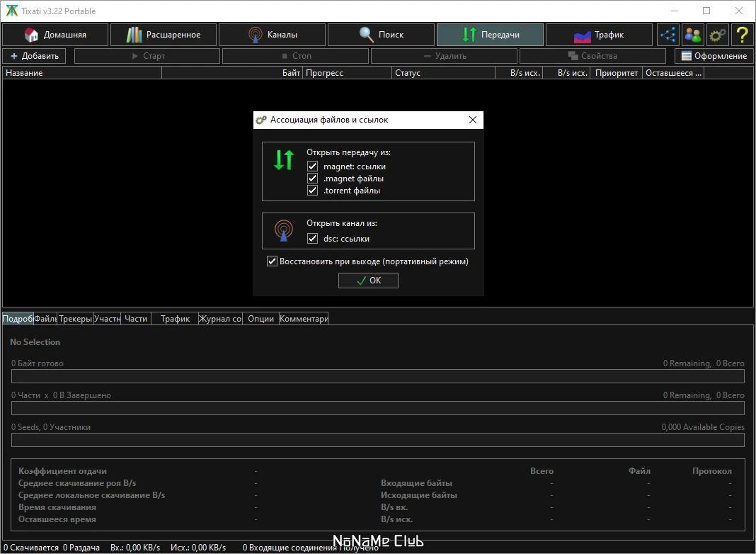Image resolution: width=756 pixels, height=554 pixels.
Task: Switch to the Каналы channels view
Action: coord(273,35)
